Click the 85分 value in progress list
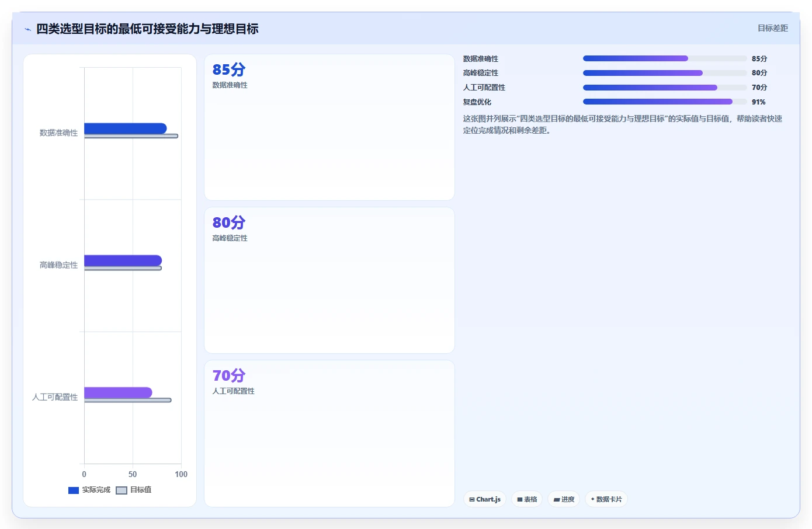This screenshot has height=529, width=812. click(x=759, y=59)
